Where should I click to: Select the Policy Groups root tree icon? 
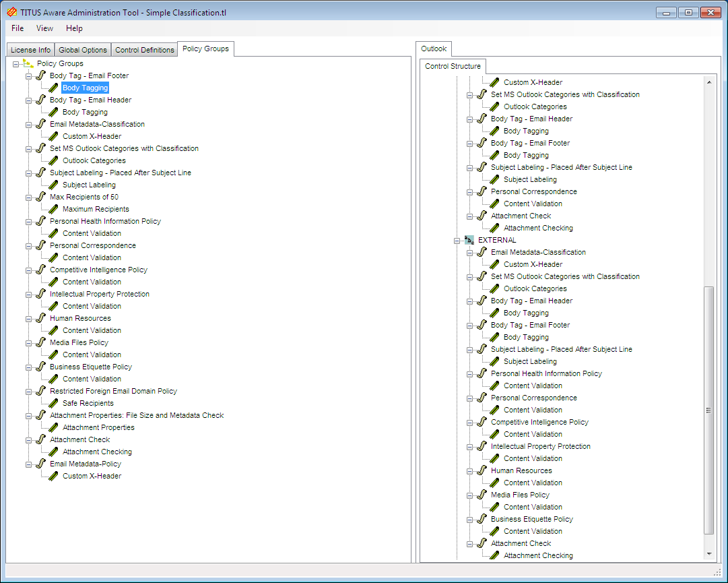[x=28, y=63]
